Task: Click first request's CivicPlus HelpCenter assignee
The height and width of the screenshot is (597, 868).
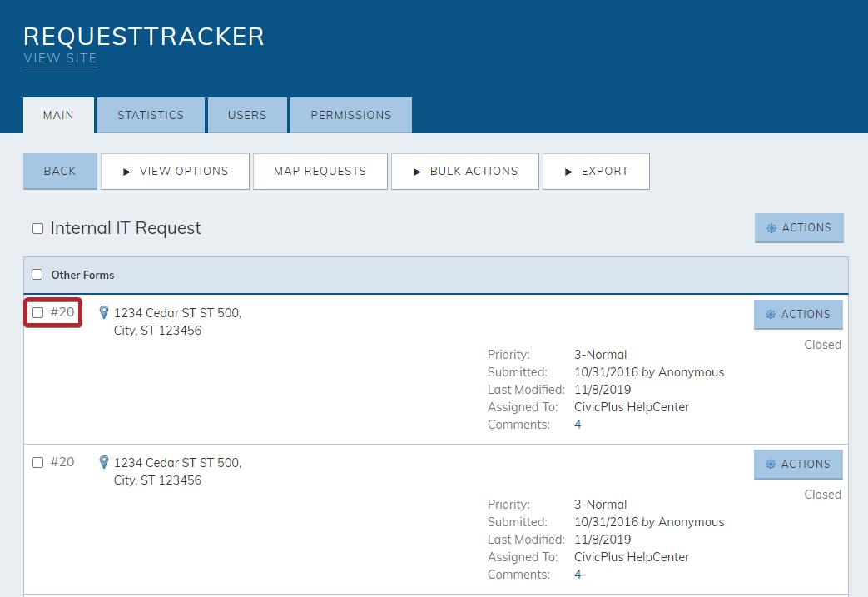Action: (x=632, y=407)
